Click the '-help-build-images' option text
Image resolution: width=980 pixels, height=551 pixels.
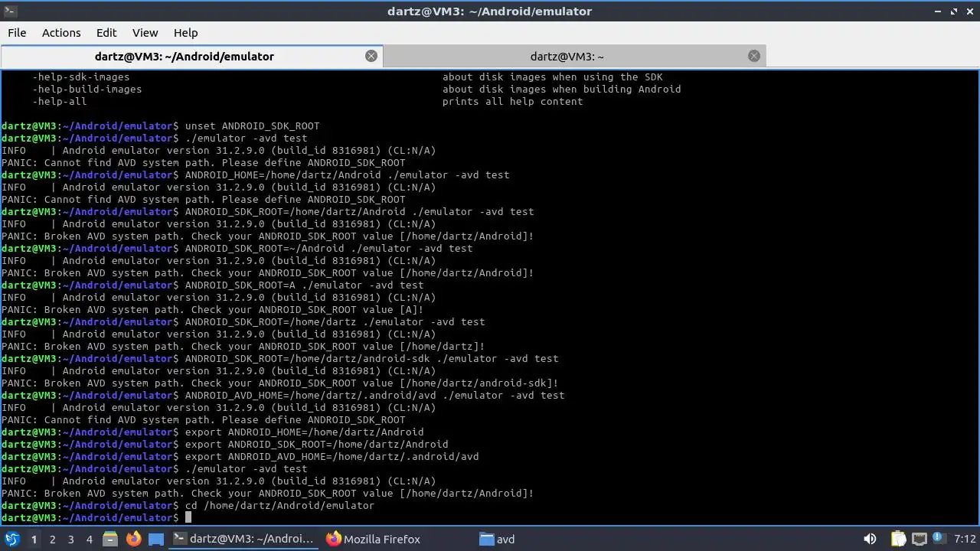[x=87, y=90]
